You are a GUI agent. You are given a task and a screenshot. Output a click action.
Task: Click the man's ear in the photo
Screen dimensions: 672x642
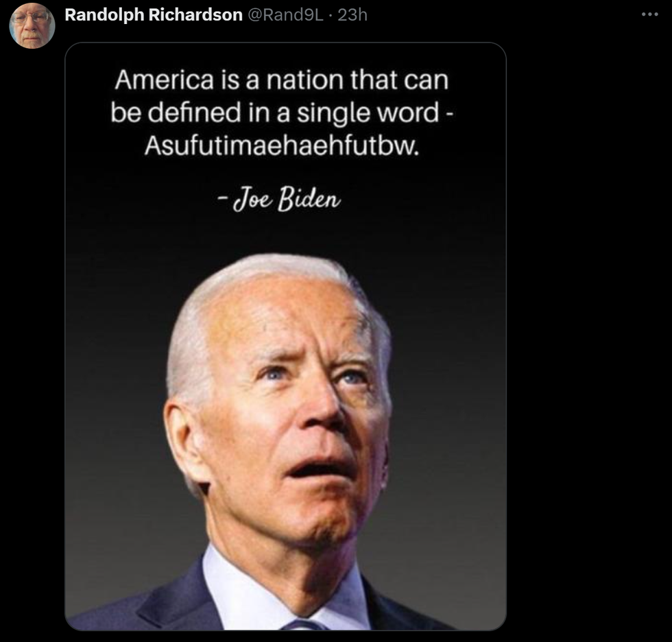184,442
